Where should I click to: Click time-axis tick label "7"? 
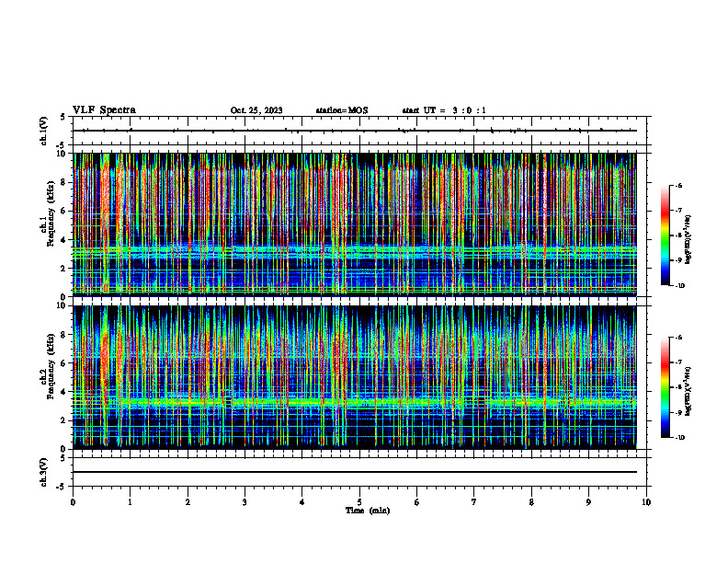(474, 502)
